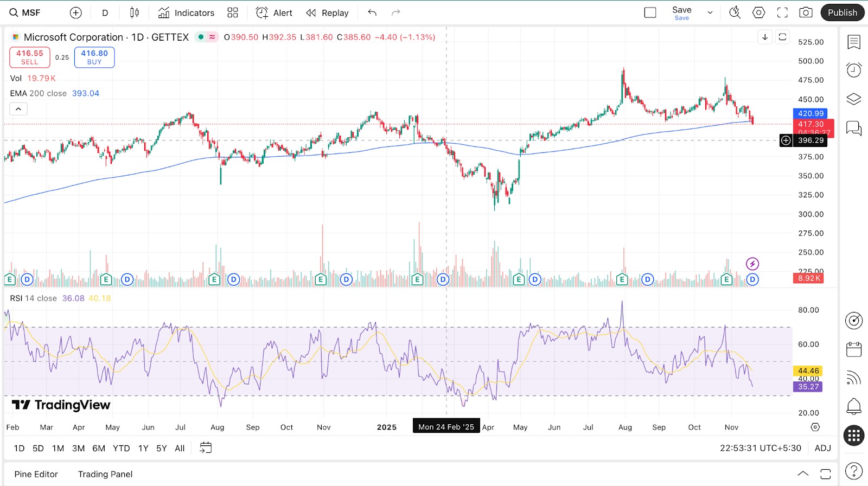Select the 1Y time range
868x486 pixels.
143,448
